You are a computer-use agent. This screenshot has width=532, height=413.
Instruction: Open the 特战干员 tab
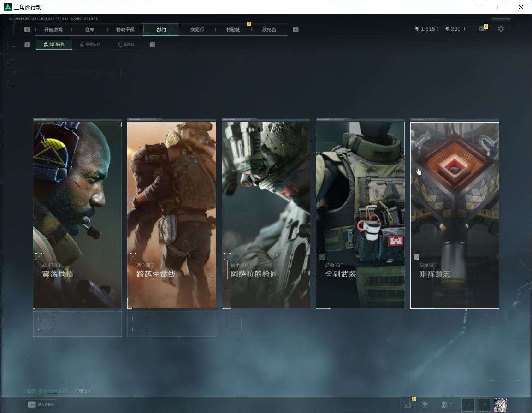point(125,29)
